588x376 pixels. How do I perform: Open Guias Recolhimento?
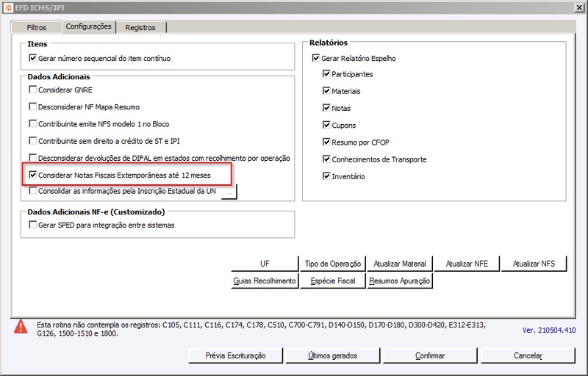(x=265, y=281)
